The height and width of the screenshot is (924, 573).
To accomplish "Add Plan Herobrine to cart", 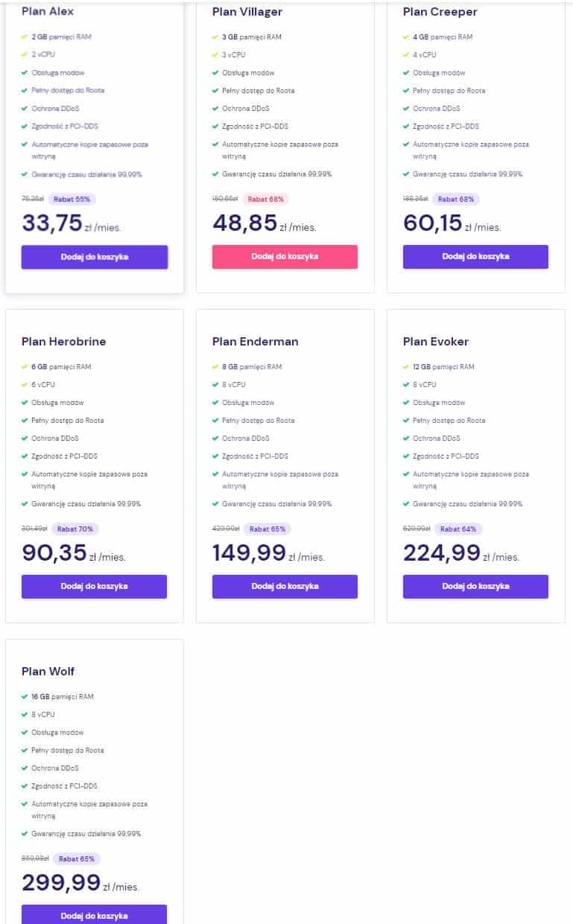I will coord(94,587).
